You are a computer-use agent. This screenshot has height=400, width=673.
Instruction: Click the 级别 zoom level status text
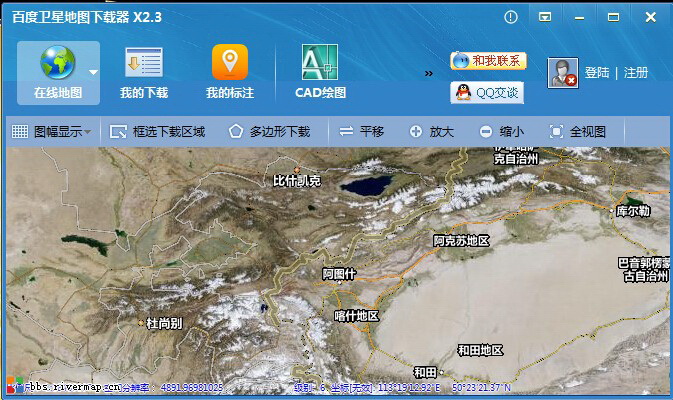[x=310, y=388]
